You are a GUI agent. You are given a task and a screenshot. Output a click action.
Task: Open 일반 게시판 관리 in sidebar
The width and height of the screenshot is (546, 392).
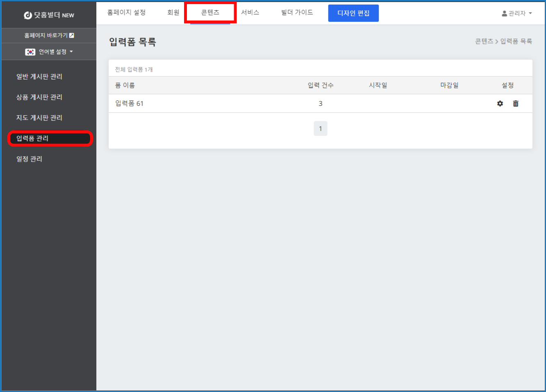[39, 77]
